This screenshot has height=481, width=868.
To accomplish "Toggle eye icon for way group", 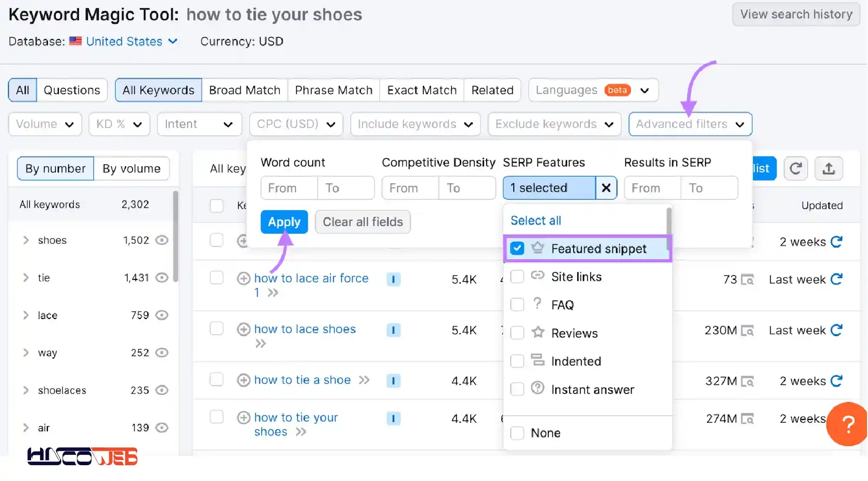I will (x=162, y=353).
